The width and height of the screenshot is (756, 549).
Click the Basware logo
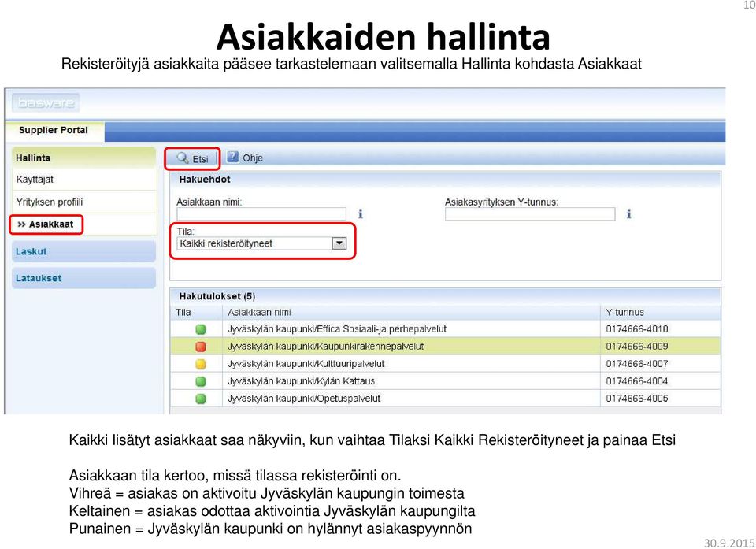(46, 102)
